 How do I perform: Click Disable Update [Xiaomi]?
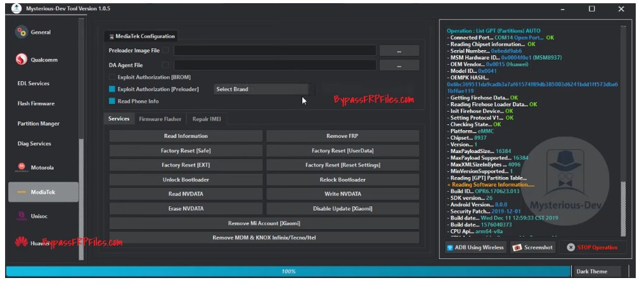[x=342, y=208]
